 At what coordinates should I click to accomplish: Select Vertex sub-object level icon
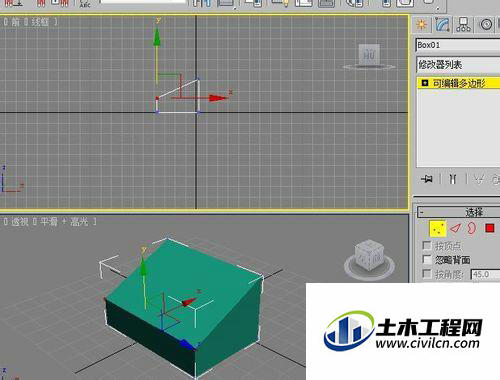pyautogui.click(x=438, y=228)
